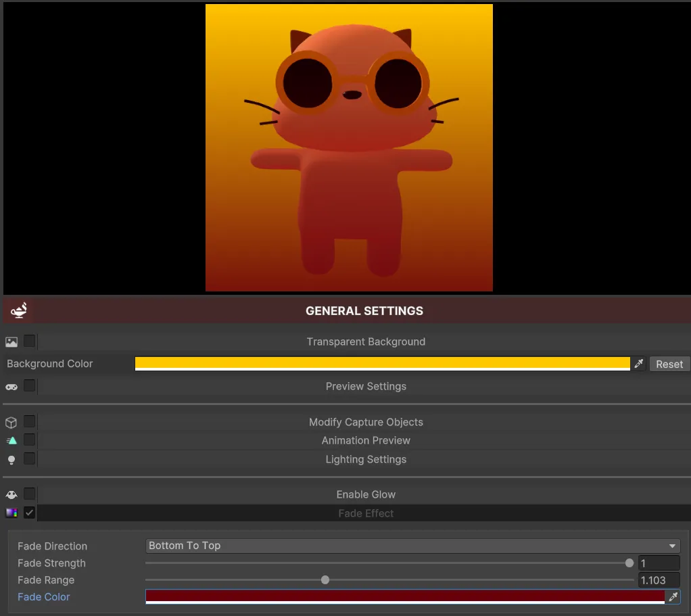This screenshot has width=691, height=616.
Task: Select the Fade Color eyedropper tool
Action: [x=673, y=597]
